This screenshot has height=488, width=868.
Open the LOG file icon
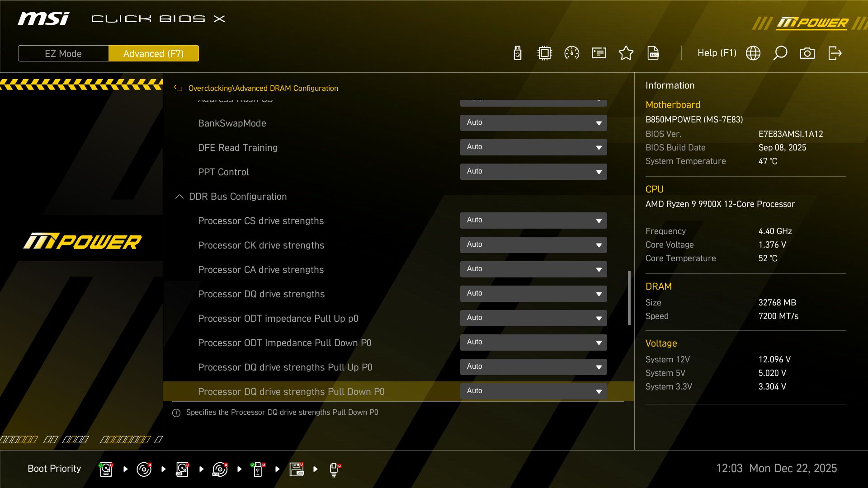click(x=653, y=53)
